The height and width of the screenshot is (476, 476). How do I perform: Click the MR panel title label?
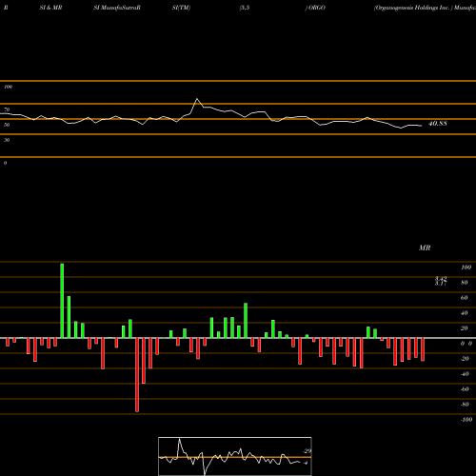425,248
